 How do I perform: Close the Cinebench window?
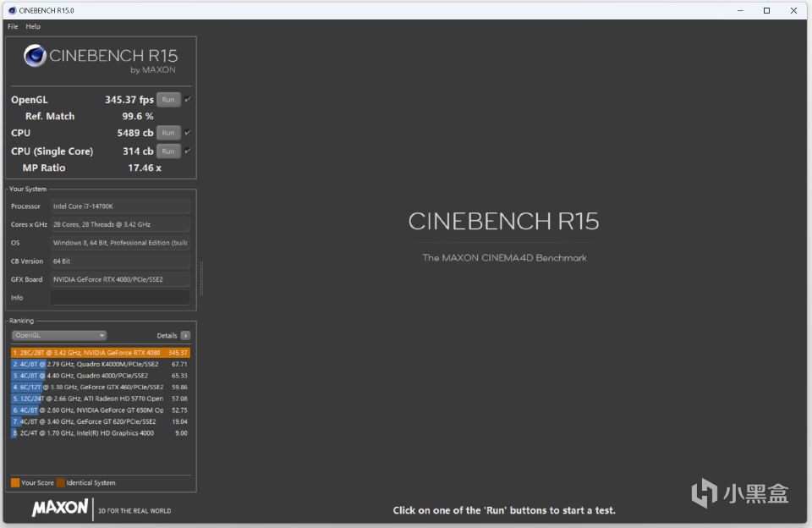click(x=793, y=10)
